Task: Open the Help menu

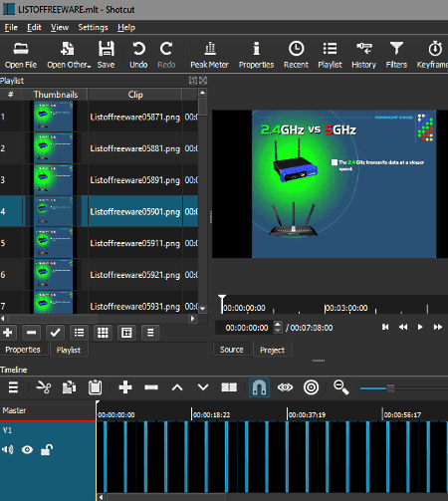Action: [126, 27]
